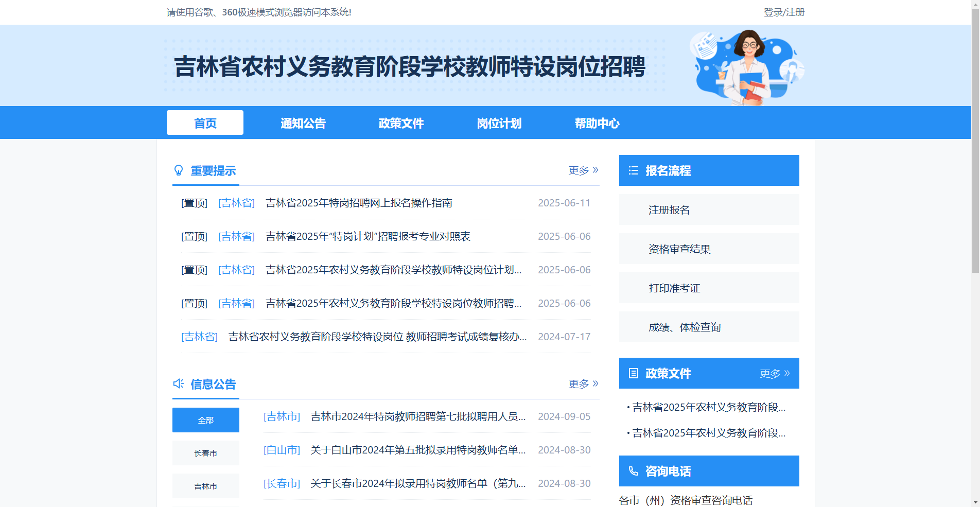Select the 吉林市 filter option

(205, 485)
